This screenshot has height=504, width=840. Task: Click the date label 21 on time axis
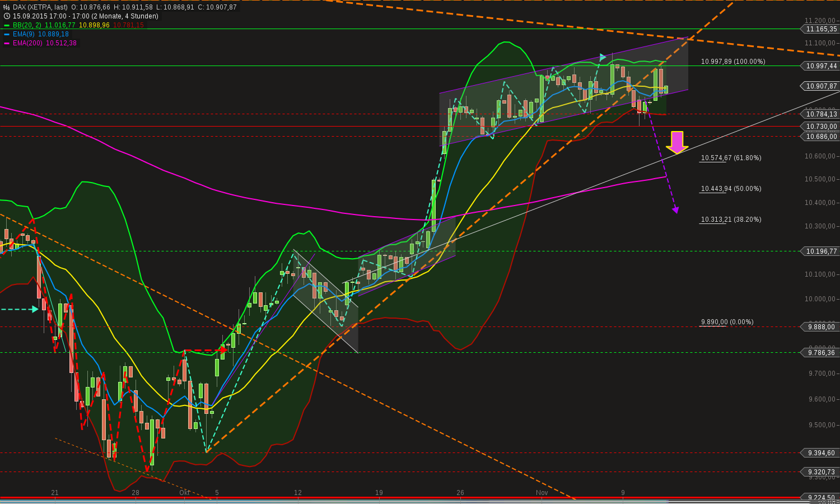55,493
